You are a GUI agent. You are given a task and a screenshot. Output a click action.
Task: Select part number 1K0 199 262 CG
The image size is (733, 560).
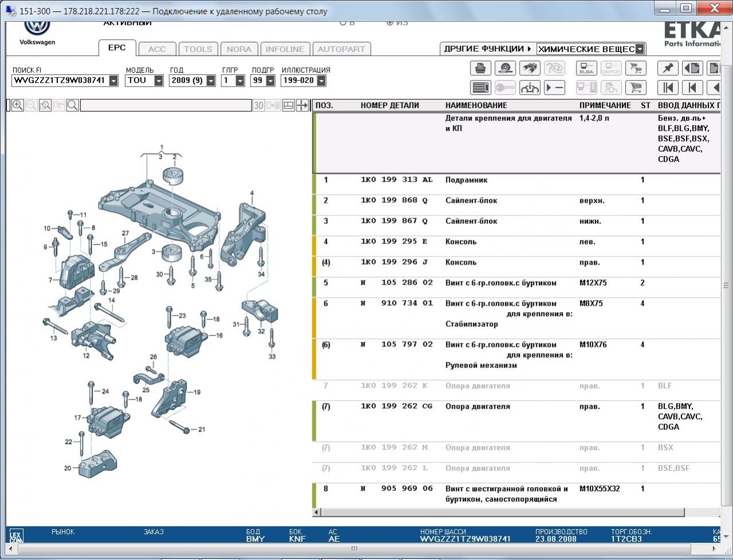tap(397, 407)
